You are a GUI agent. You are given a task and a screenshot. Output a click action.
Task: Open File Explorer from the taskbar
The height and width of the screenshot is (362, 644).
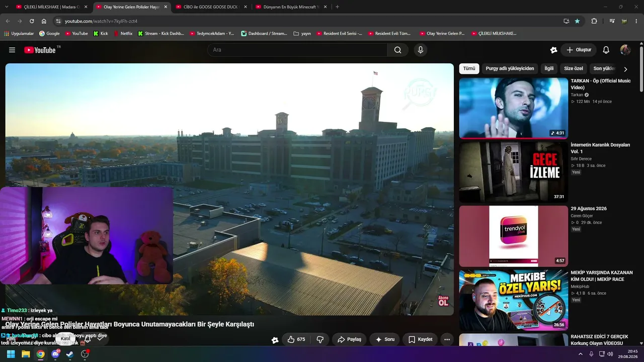pos(26,354)
